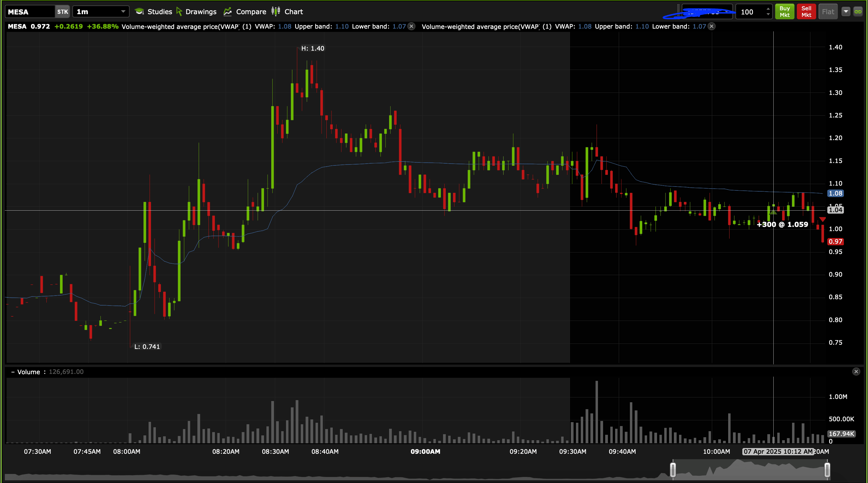Expand the order options dropdown arrow
Viewport: 868px width, 483px height.
846,12
